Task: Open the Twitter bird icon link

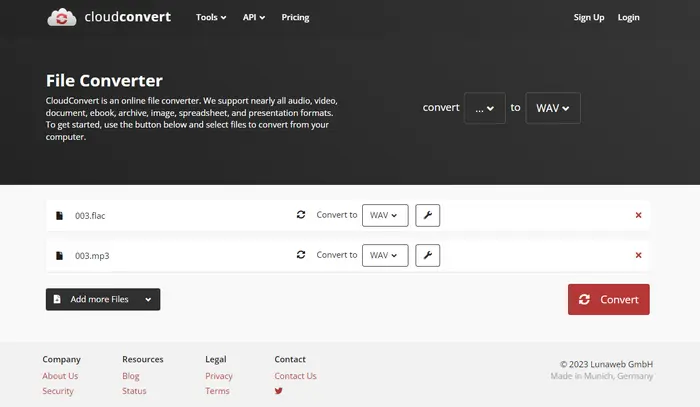Action: 279,391
